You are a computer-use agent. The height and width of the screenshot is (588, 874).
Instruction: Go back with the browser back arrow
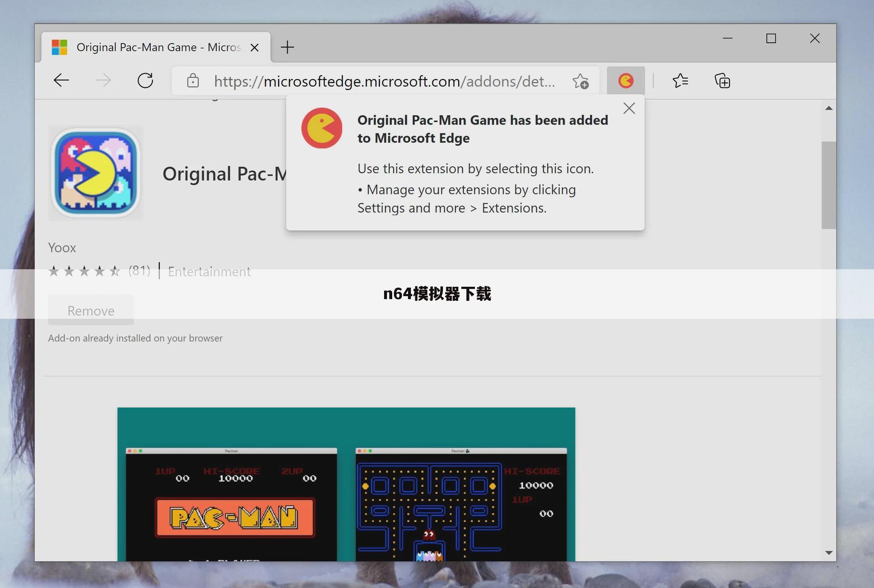pyautogui.click(x=61, y=80)
